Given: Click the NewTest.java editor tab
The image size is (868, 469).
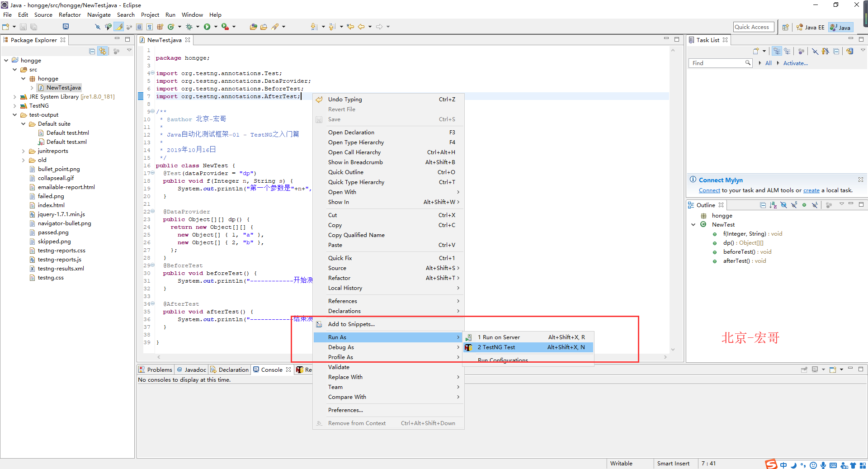Looking at the screenshot, I should (x=165, y=40).
